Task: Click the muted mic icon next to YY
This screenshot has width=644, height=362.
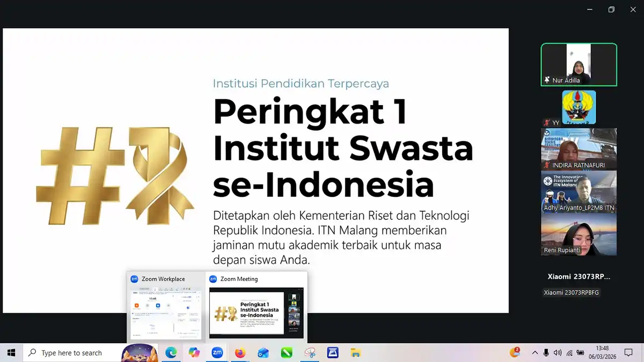Action: click(547, 123)
